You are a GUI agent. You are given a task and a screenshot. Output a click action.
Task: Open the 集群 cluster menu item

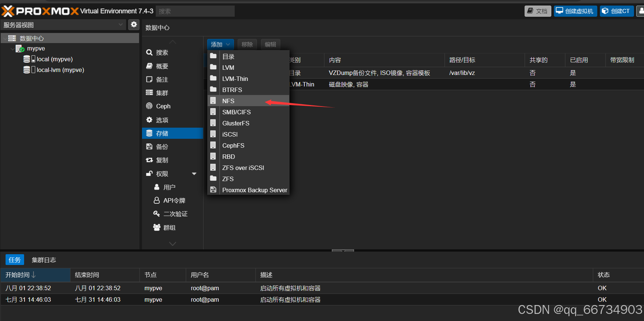172,93
